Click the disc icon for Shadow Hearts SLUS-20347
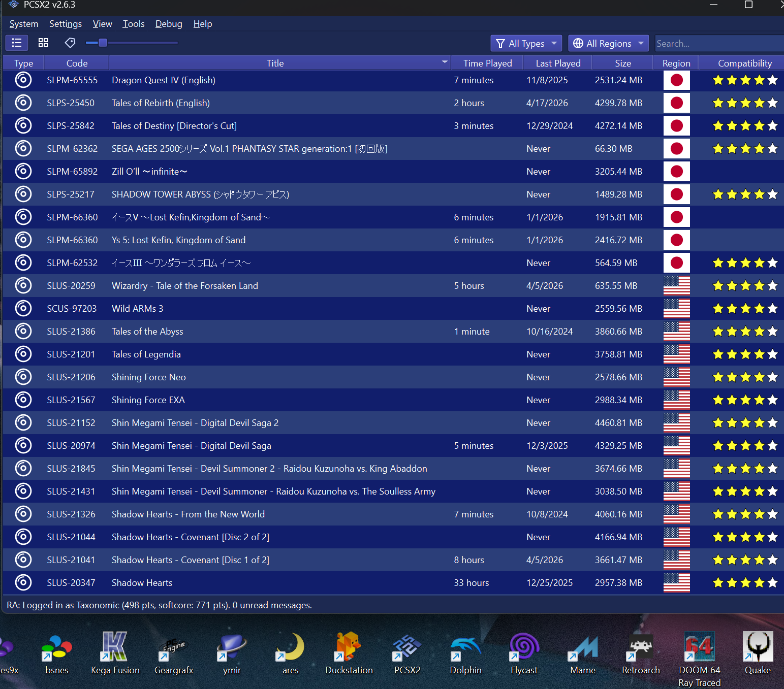 pos(23,582)
